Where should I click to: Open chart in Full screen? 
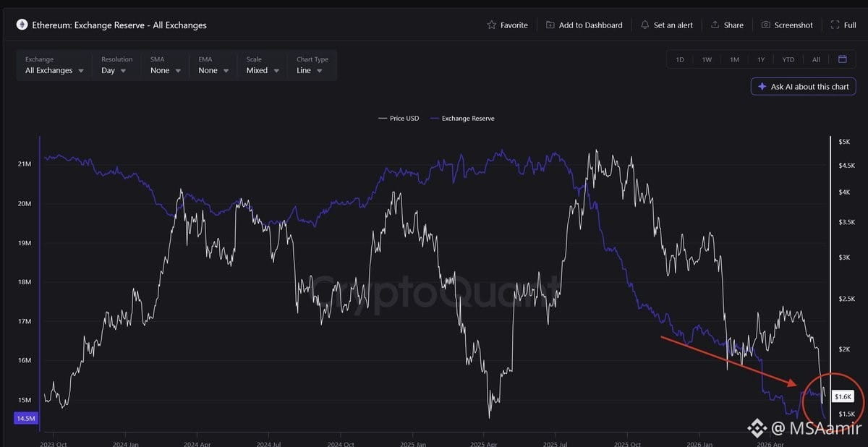point(843,25)
